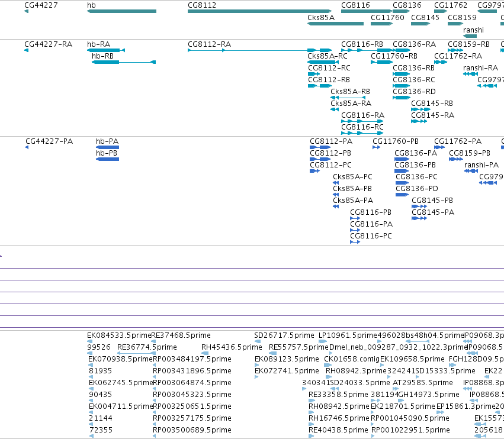Click protein label hb-PB
Screen dimensions: 504x439
107,153
